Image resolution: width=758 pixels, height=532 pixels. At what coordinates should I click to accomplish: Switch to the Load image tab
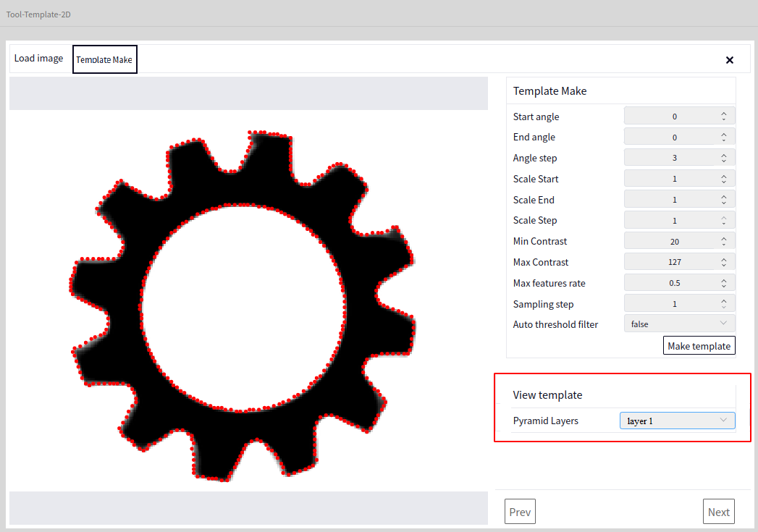(38, 59)
